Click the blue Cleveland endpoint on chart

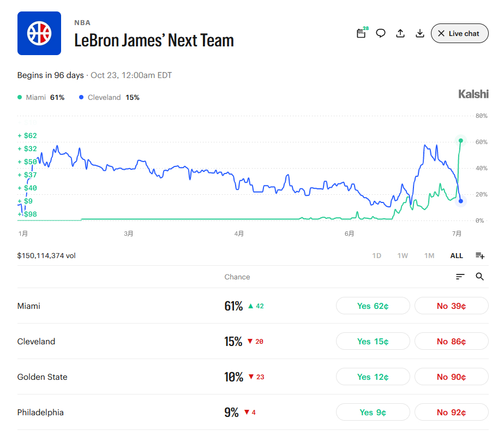[460, 201]
